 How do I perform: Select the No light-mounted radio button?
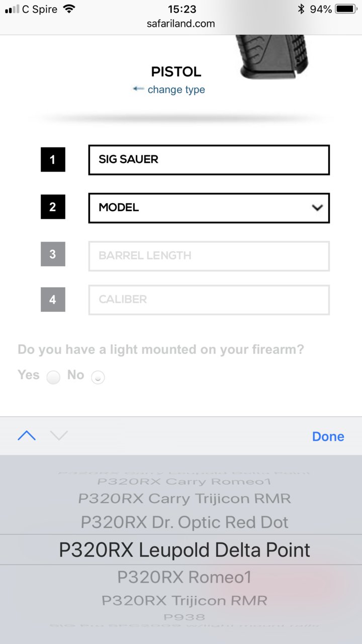pos(98,377)
